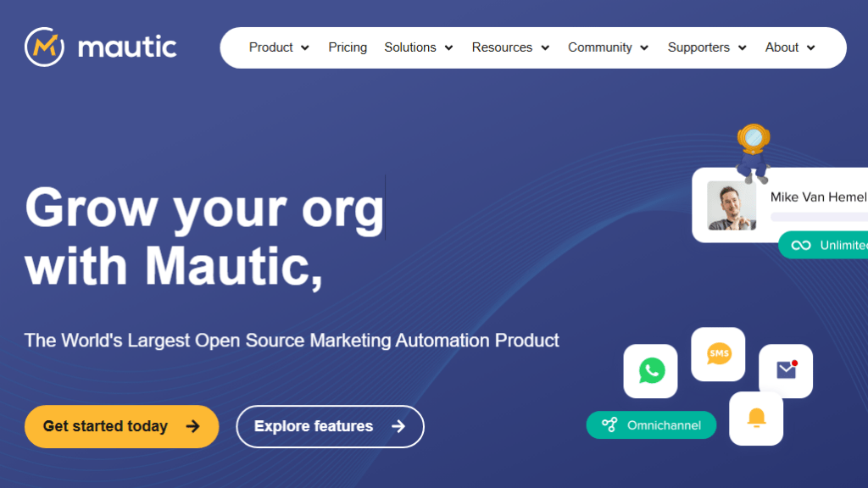Click the Omnichannel connected-nodes icon
Viewport: 868px width, 488px height.
click(x=609, y=425)
